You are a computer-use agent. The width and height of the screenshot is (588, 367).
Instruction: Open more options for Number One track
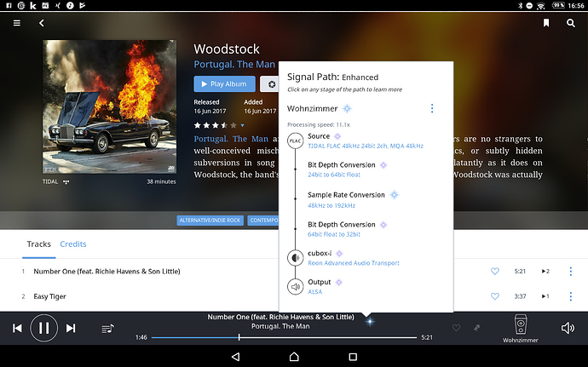pos(570,271)
